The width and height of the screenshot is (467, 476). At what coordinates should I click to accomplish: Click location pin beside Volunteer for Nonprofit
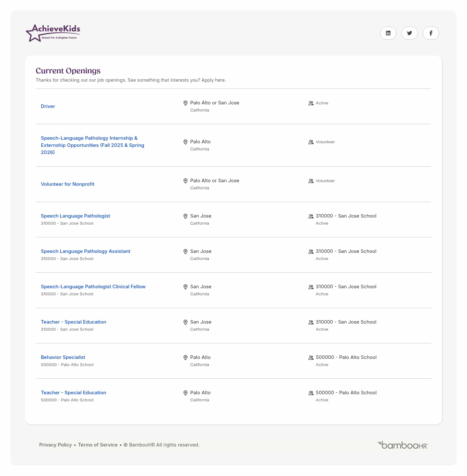pyautogui.click(x=186, y=181)
